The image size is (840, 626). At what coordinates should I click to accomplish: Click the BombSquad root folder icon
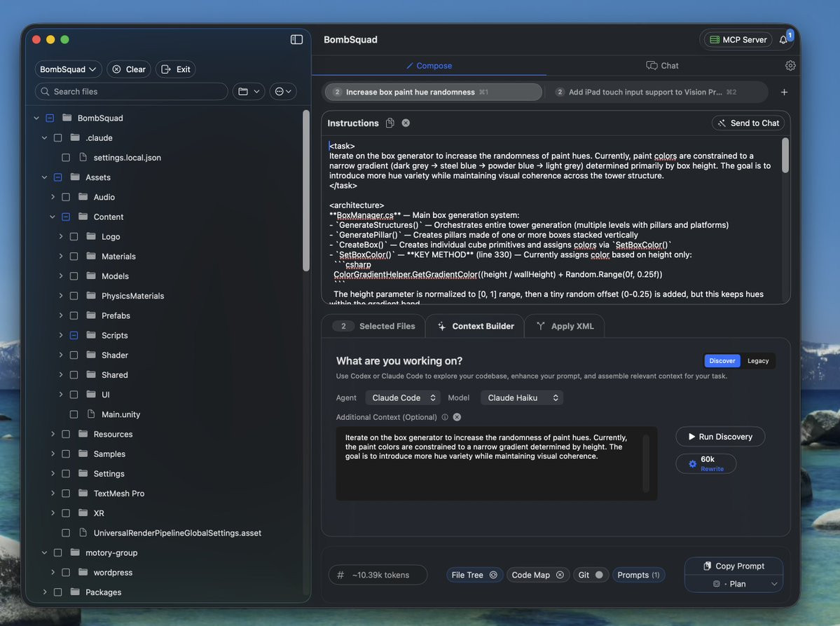pyautogui.click(x=67, y=117)
